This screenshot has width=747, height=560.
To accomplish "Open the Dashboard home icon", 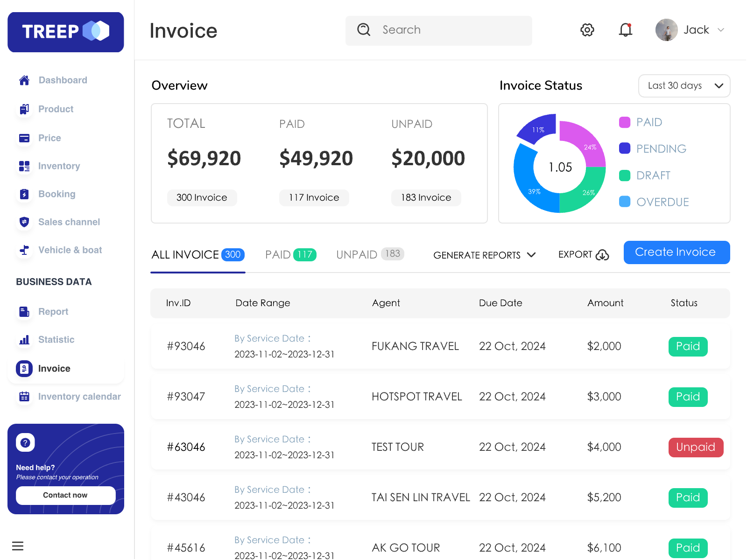I will coord(24,80).
